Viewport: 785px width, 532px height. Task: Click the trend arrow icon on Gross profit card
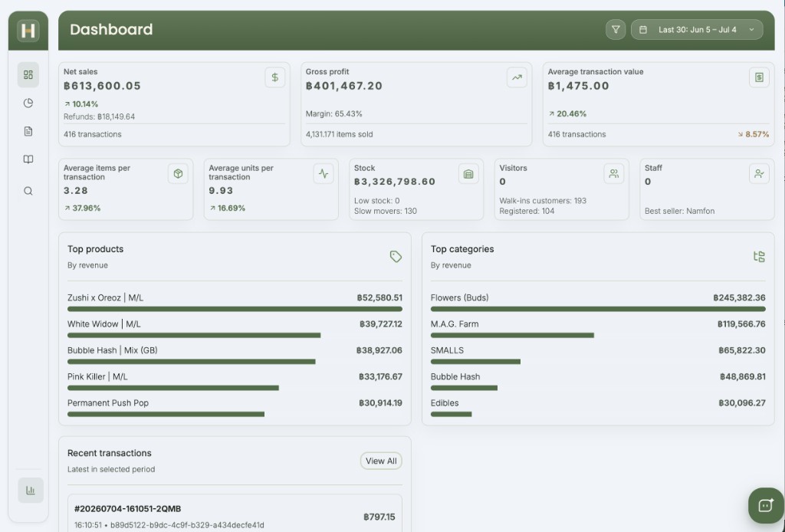point(517,77)
